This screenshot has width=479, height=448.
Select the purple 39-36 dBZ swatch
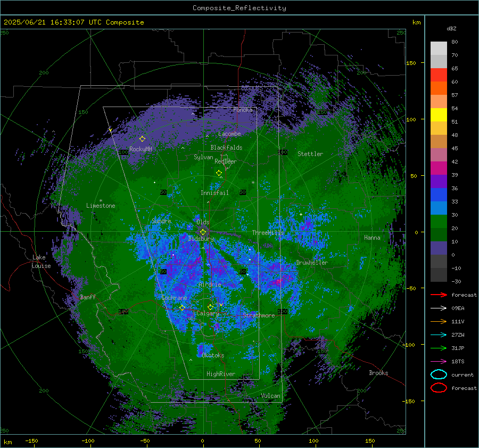pyautogui.click(x=439, y=181)
